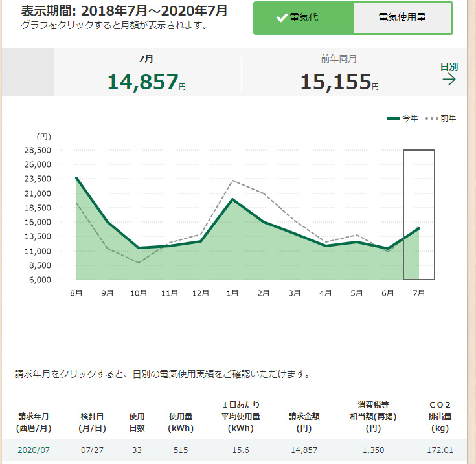476x464 pixels.
Task: Click the 8月 data point on chart
Action: pyautogui.click(x=76, y=178)
